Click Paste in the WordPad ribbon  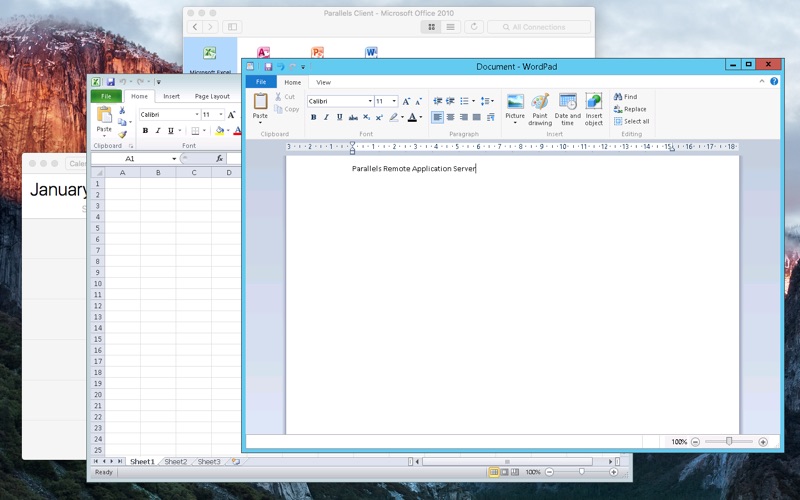coord(260,107)
